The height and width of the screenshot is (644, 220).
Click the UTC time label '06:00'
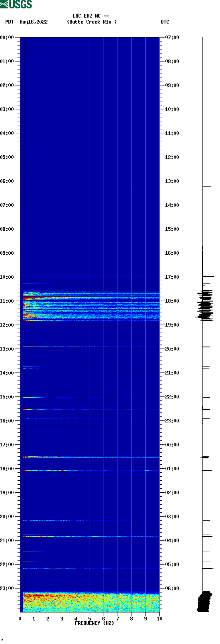tap(172, 589)
